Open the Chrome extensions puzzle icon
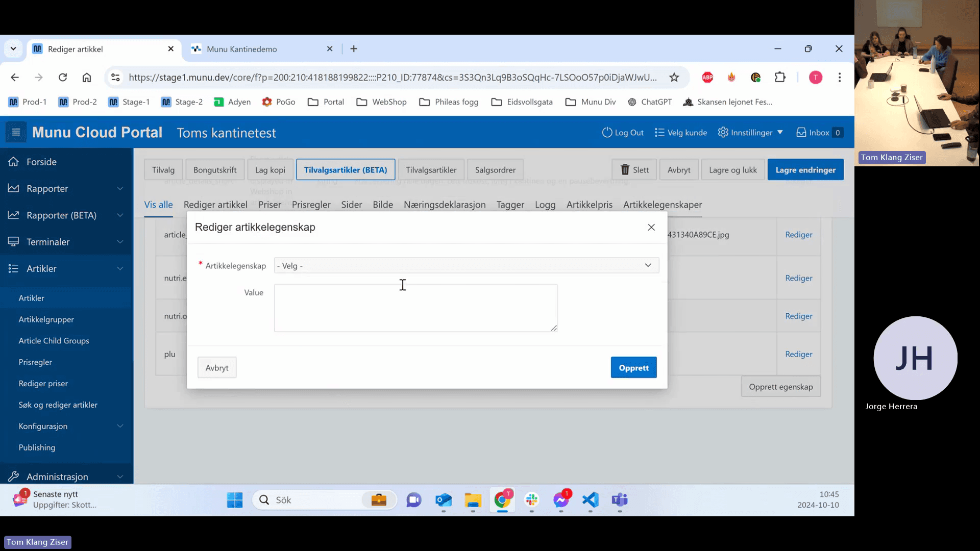The height and width of the screenshot is (551, 980). point(780,78)
